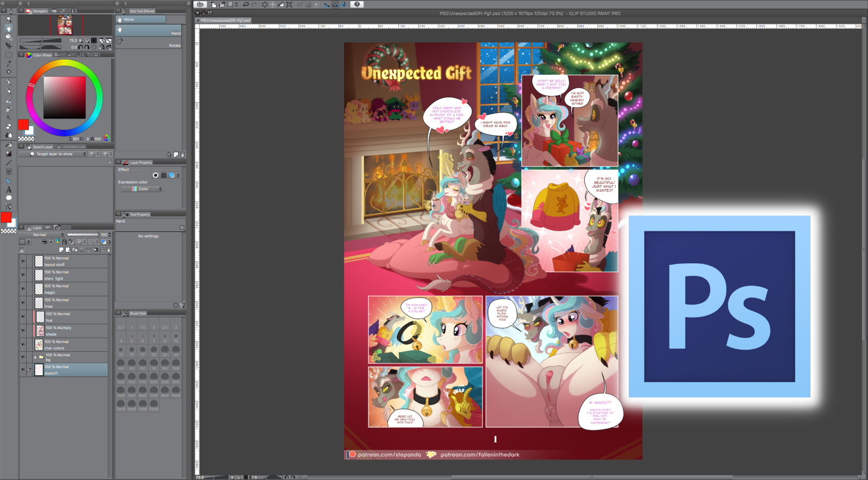The height and width of the screenshot is (480, 868).
Task: Select the Ruler tool
Action: [x=9, y=180]
